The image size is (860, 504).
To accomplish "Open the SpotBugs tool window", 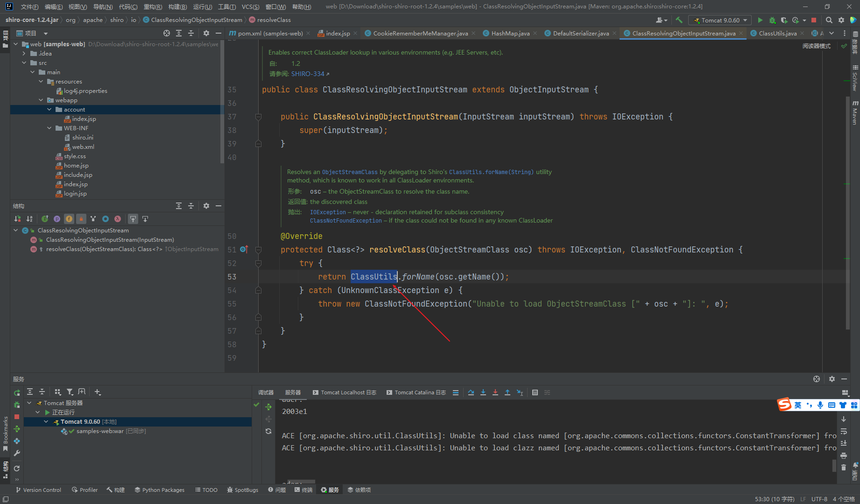I will 242,490.
